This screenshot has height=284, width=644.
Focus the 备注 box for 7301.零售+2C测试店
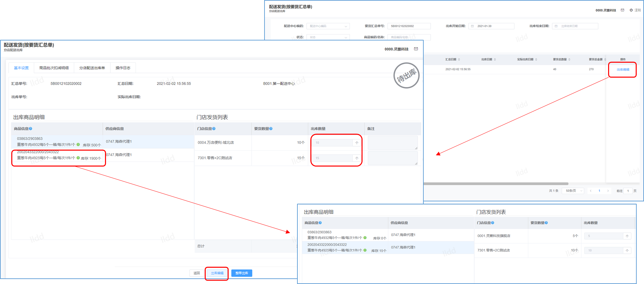click(393, 158)
